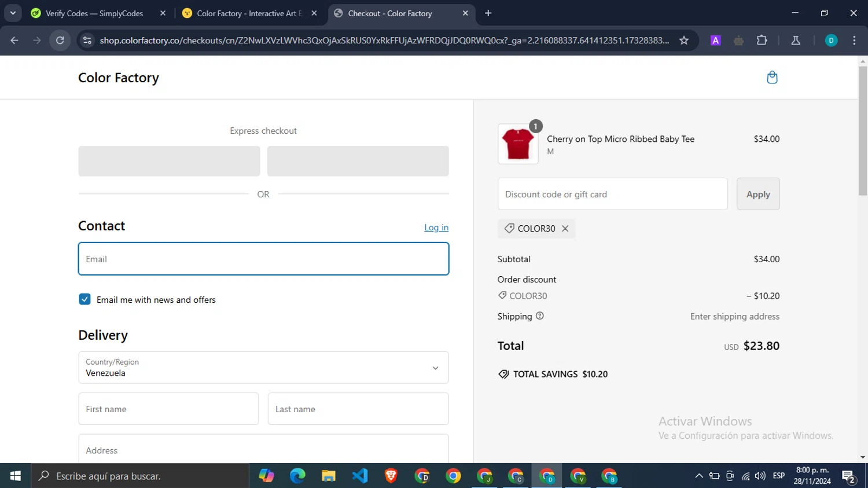Click the product name Cherry on Top Micro Ribbed Baby Tee
The width and height of the screenshot is (868, 488).
[620, 139]
